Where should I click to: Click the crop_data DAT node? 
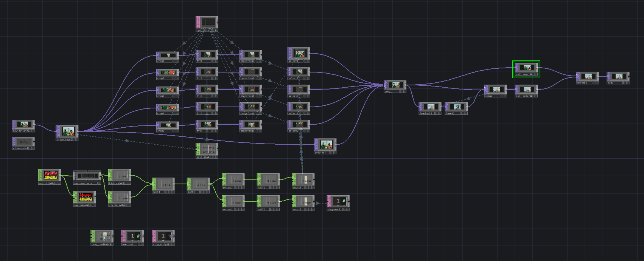click(x=207, y=22)
